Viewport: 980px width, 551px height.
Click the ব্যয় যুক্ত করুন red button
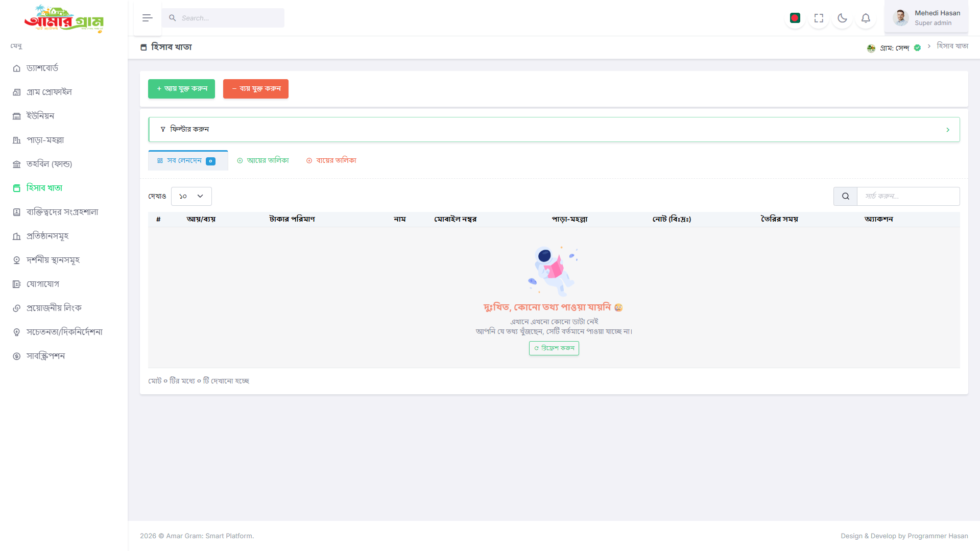click(x=256, y=89)
